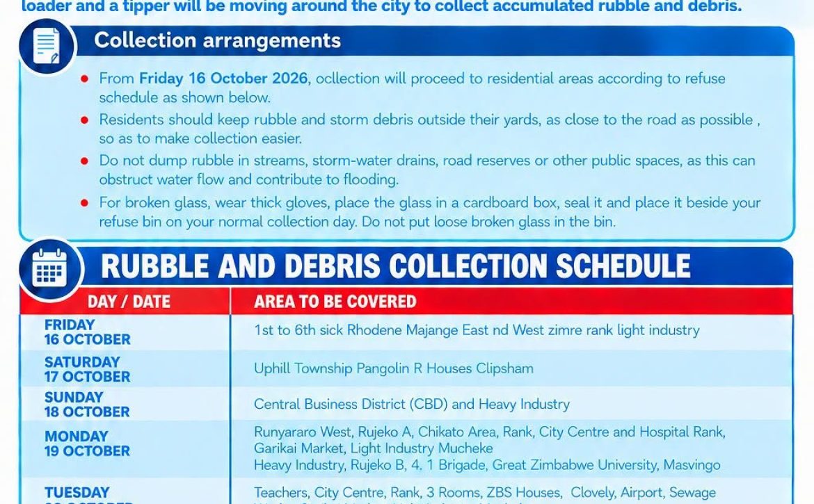Click the line starting 'refuse bin on your normal collection day'
Screen dimensions: 814x504
coord(357,222)
